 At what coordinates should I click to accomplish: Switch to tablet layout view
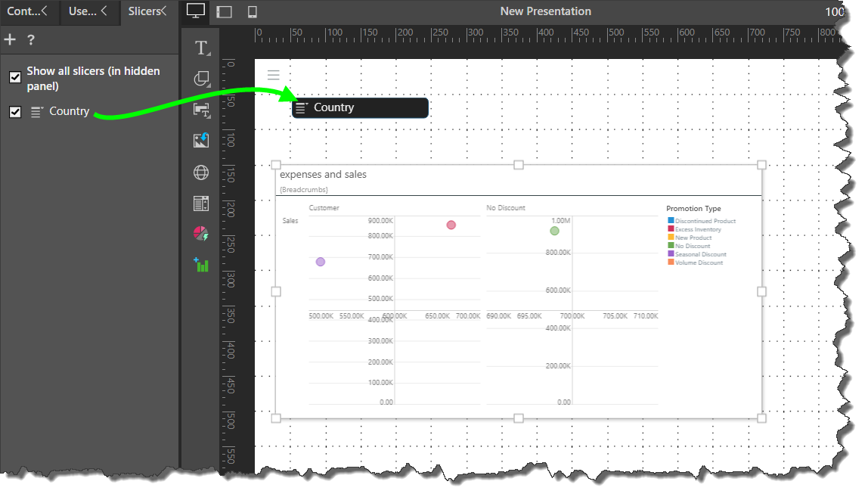coord(224,11)
